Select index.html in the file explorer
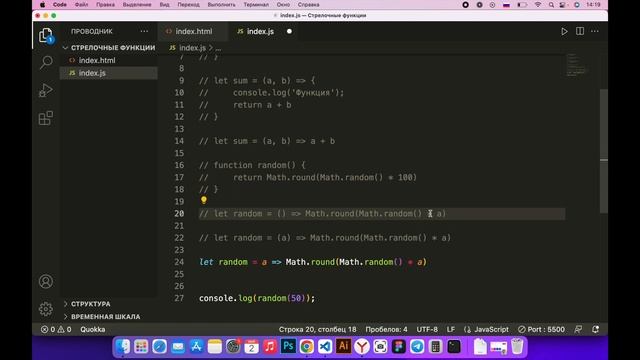Viewport: 640px width, 360px height. tap(109, 60)
